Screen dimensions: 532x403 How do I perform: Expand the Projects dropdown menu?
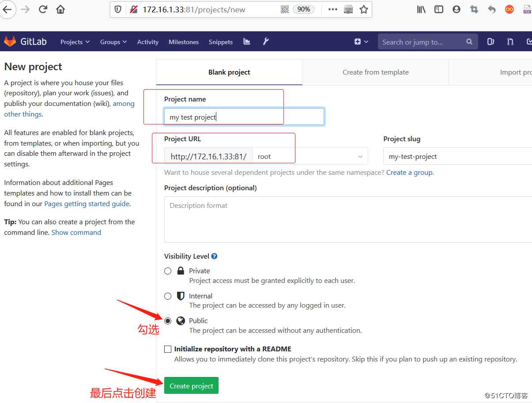[x=75, y=42]
